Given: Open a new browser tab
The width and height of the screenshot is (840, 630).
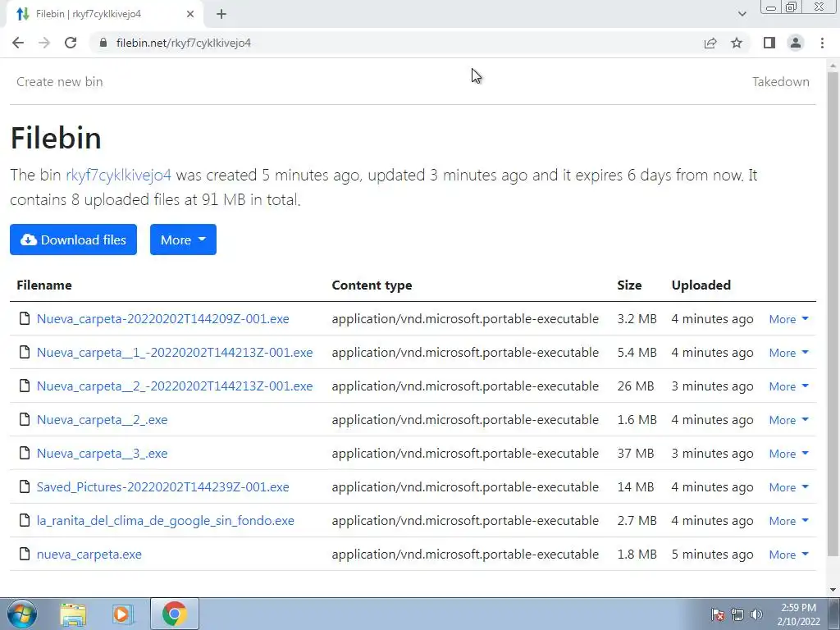Looking at the screenshot, I should point(221,14).
